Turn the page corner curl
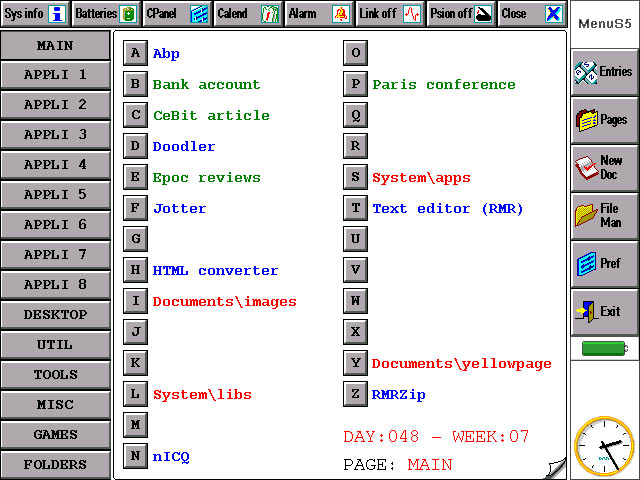This screenshot has width=640, height=480. tap(556, 468)
